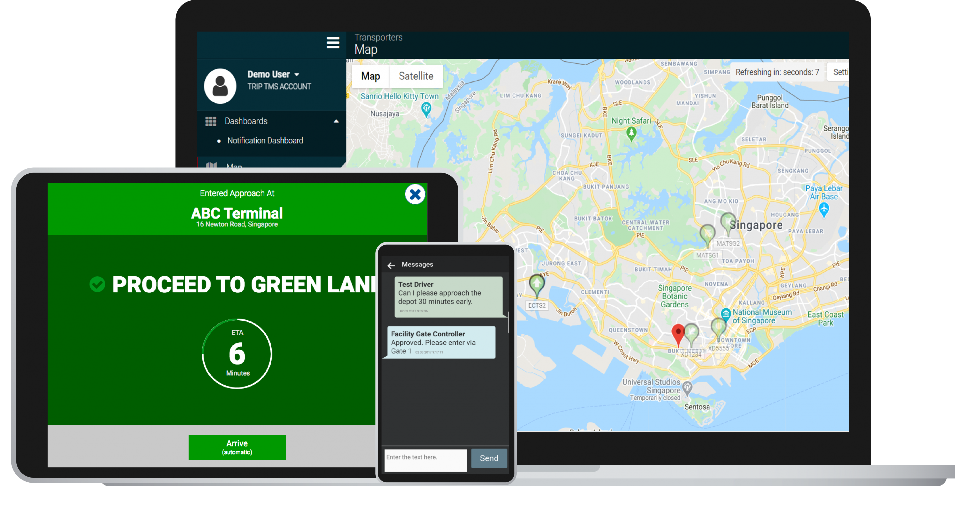Click the Sanrio Hello Kitty Town pin
Image resolution: width=980 pixels, height=510 pixels.
426,109
